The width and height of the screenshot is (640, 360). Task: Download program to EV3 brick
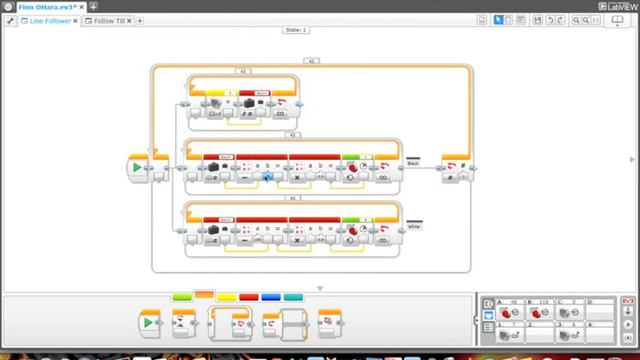click(x=628, y=312)
